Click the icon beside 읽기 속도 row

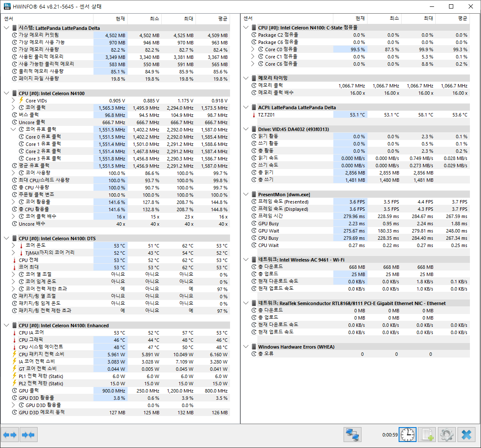[254, 158]
